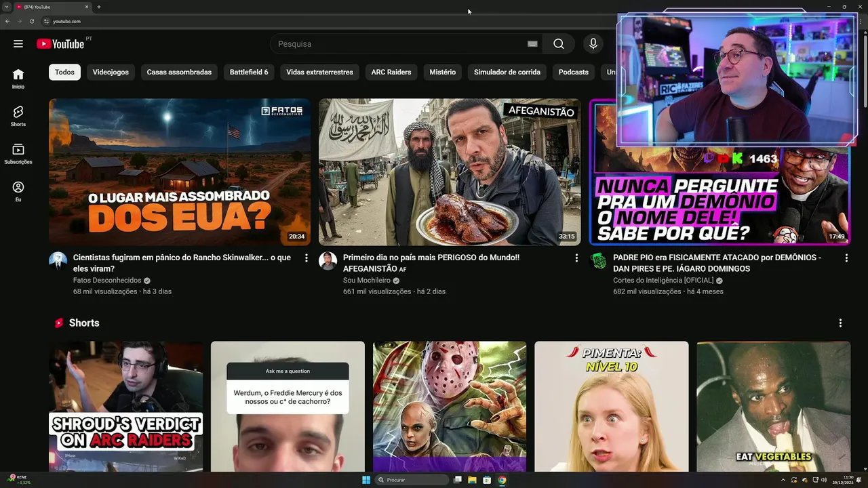Go to the YouTube logo home link
868x488 pixels.
click(x=60, y=44)
